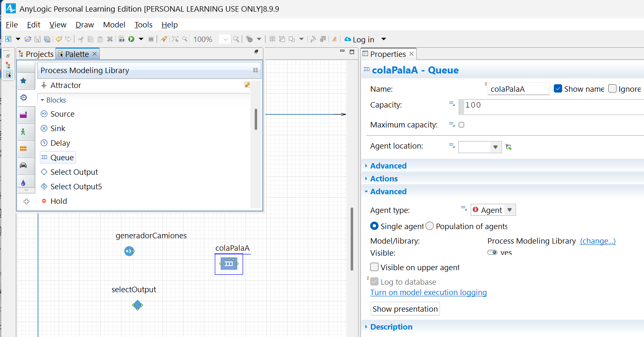Expand the Actions section

[x=384, y=178]
